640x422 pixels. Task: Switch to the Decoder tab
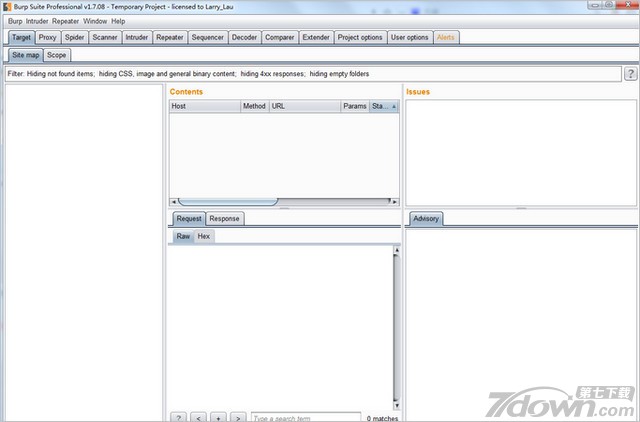click(x=244, y=38)
